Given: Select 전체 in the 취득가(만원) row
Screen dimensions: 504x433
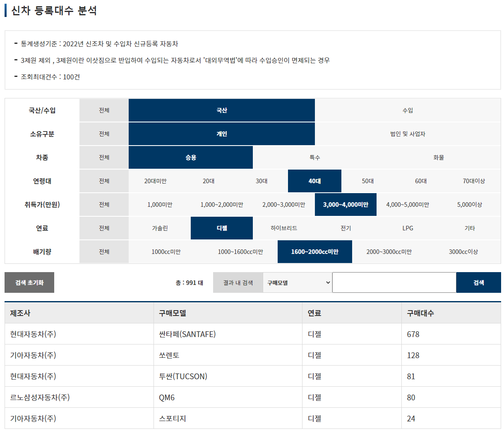Looking at the screenshot, I should pyautogui.click(x=104, y=205).
